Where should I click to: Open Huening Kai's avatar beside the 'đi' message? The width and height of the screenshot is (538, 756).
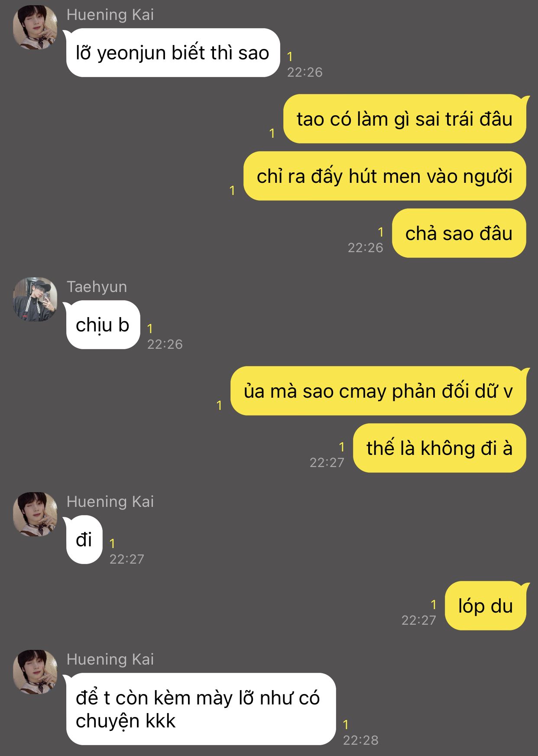pos(35,514)
